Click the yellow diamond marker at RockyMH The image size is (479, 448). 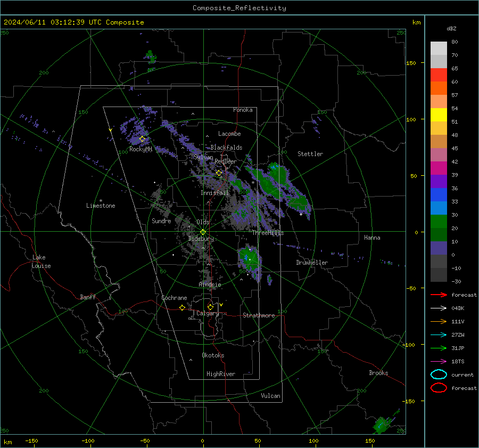point(142,139)
